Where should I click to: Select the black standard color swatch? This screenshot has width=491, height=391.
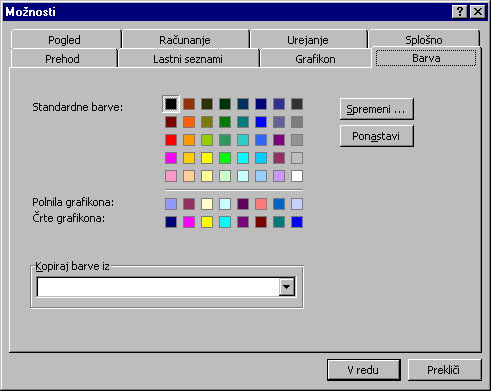tap(171, 104)
